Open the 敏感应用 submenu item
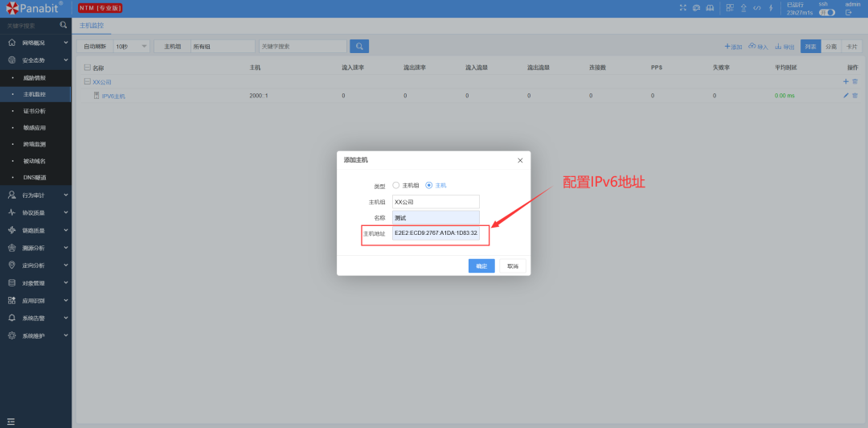This screenshot has width=868, height=428. click(x=35, y=127)
